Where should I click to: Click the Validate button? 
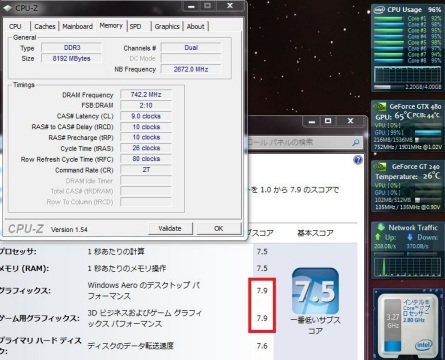(170, 228)
